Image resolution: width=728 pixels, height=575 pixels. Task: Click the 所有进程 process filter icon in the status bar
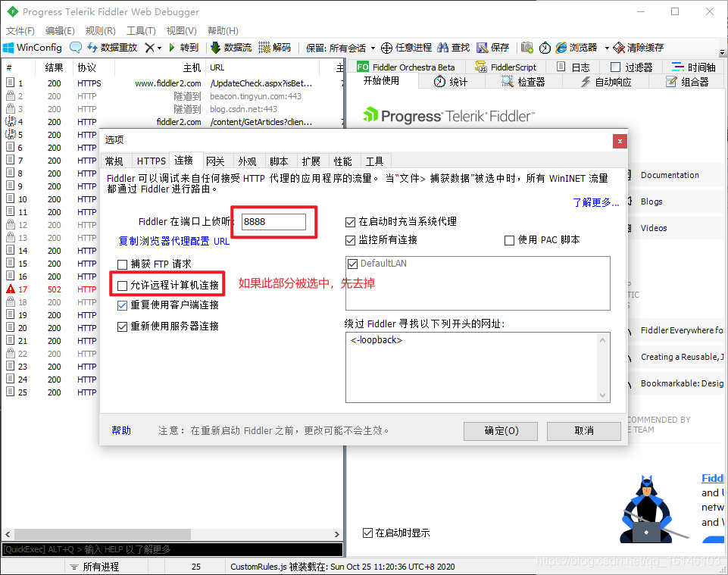73,567
